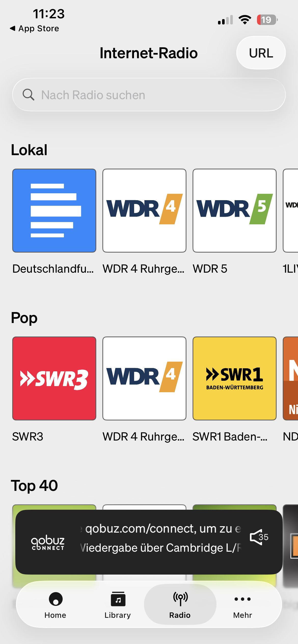Image resolution: width=298 pixels, height=644 pixels.
Task: Play WDR 4 station in Lokal section
Action: click(144, 211)
